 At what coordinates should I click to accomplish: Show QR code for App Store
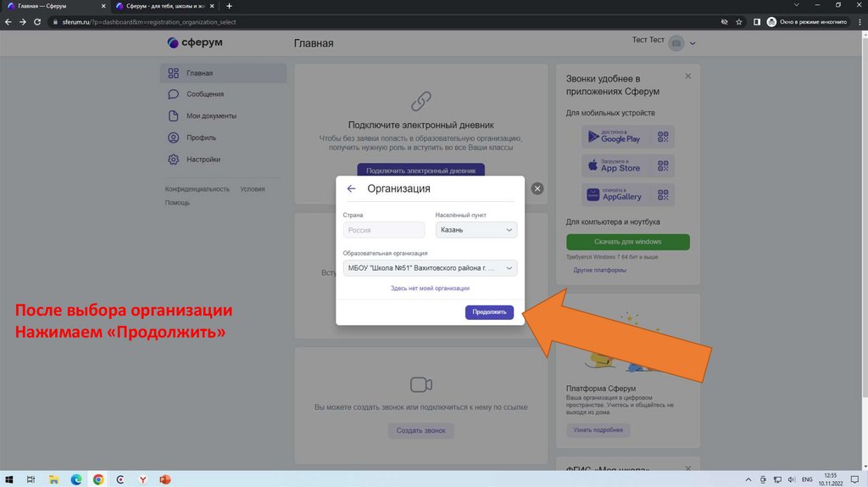click(x=663, y=165)
